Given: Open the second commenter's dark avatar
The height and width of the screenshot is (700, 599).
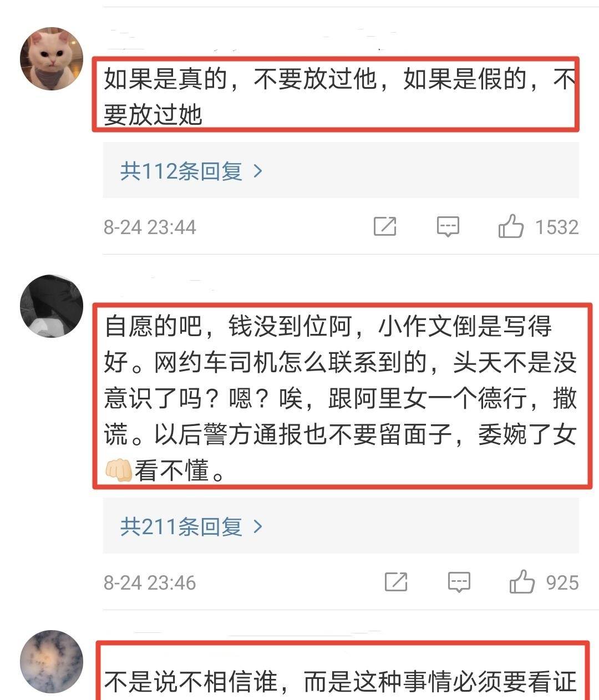Looking at the screenshot, I should click(52, 306).
